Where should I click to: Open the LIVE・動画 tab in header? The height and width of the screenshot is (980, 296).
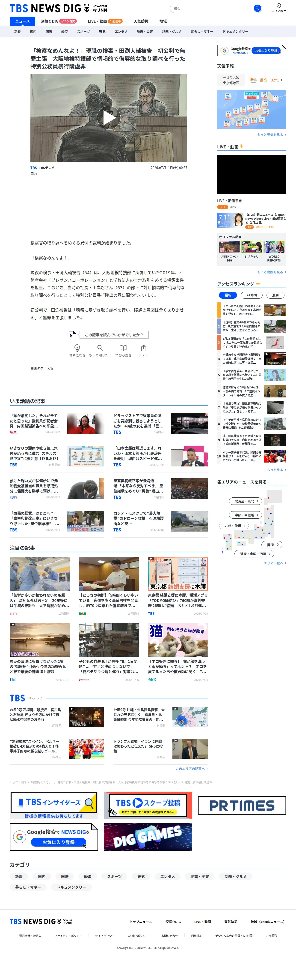(x=105, y=21)
